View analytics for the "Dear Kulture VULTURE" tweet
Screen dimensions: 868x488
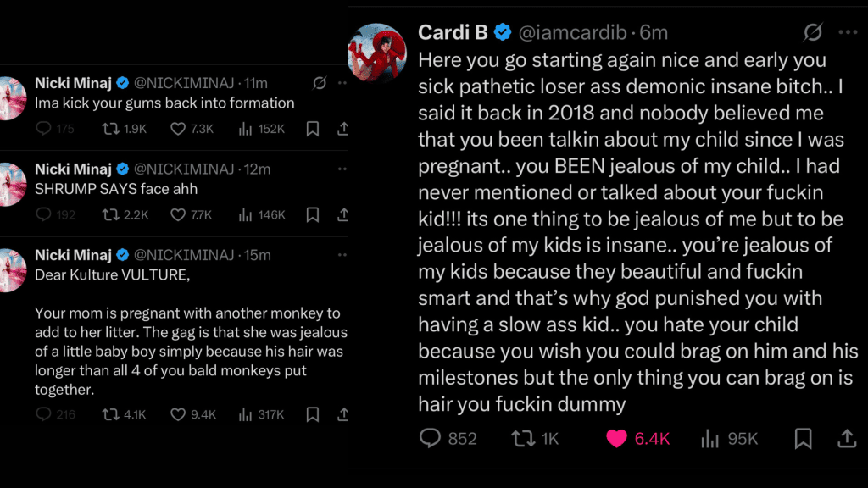coord(247,414)
